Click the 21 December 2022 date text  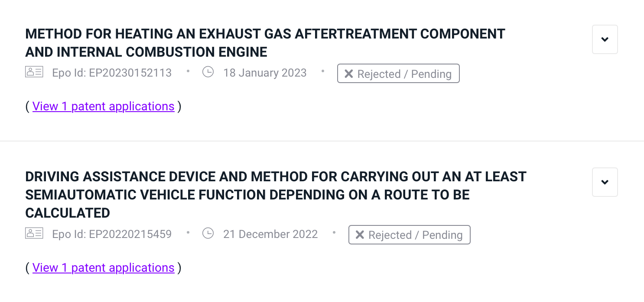[270, 234]
